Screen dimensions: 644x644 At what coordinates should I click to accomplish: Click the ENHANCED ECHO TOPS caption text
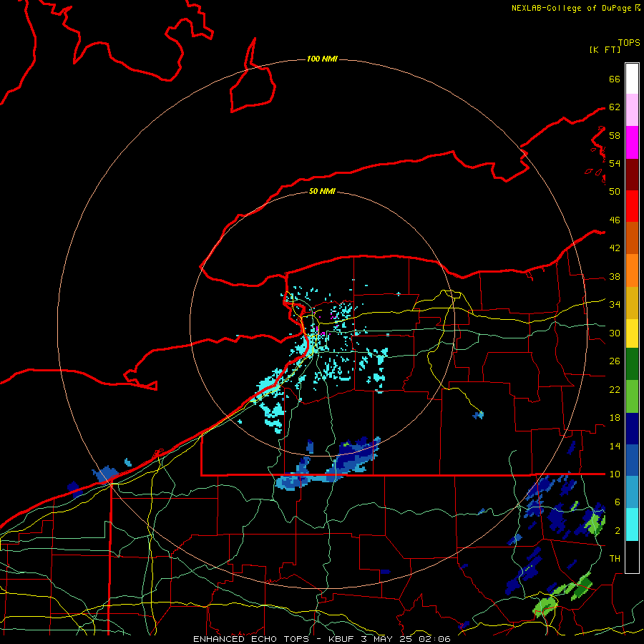(x=251, y=639)
